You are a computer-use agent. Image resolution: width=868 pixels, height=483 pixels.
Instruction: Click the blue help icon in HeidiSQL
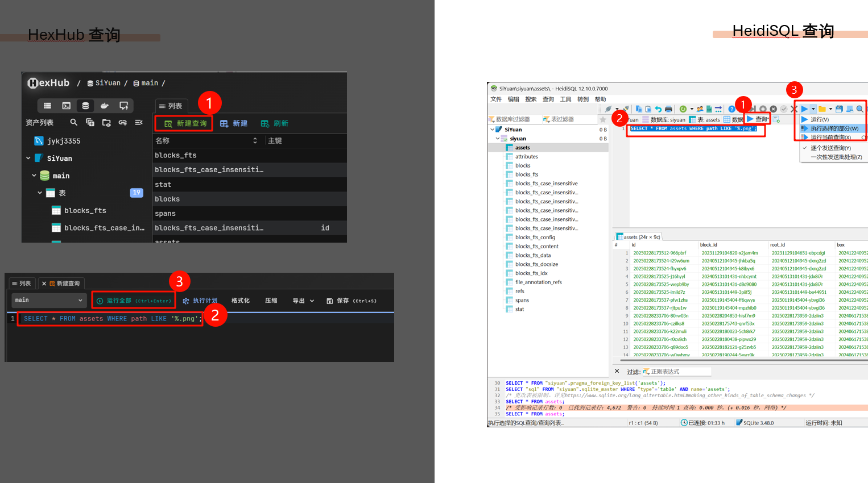[x=731, y=109]
